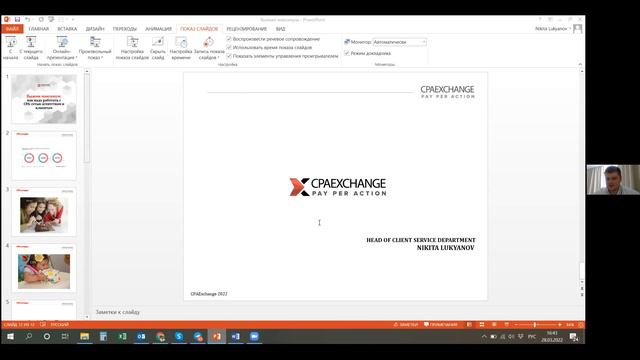Image resolution: width=640 pixels, height=360 pixels.
Task: Click the Undo arrow icon
Action: [27, 19]
